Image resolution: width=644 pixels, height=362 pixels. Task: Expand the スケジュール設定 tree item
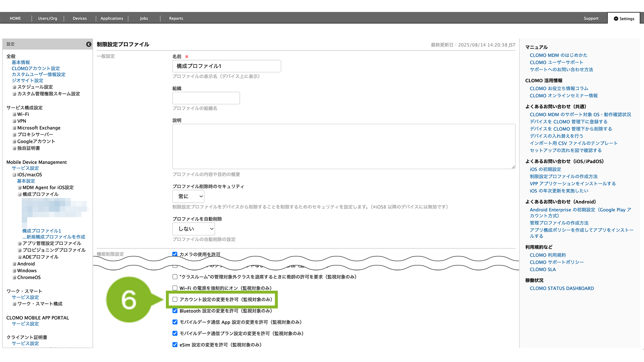[14, 87]
